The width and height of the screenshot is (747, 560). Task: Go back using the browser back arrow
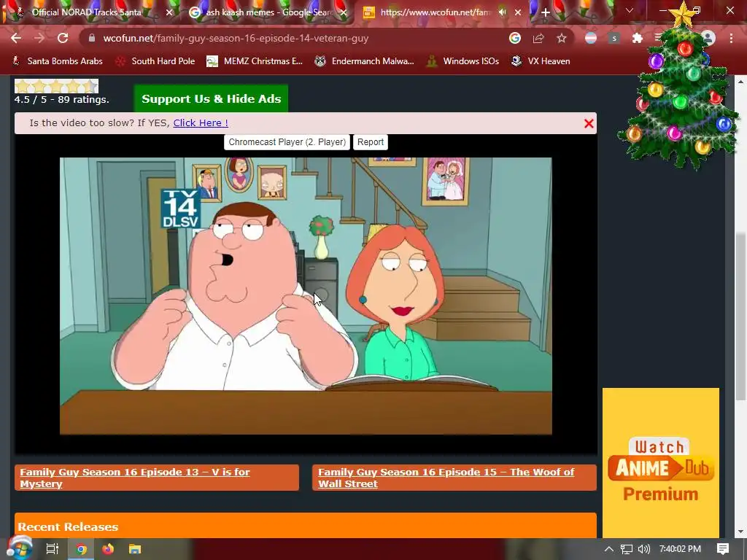tap(16, 38)
